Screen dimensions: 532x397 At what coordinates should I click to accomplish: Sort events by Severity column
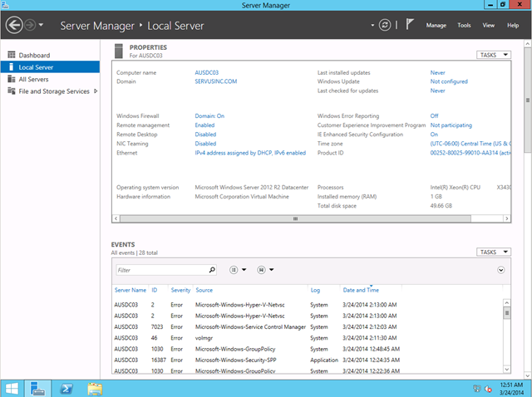point(180,290)
